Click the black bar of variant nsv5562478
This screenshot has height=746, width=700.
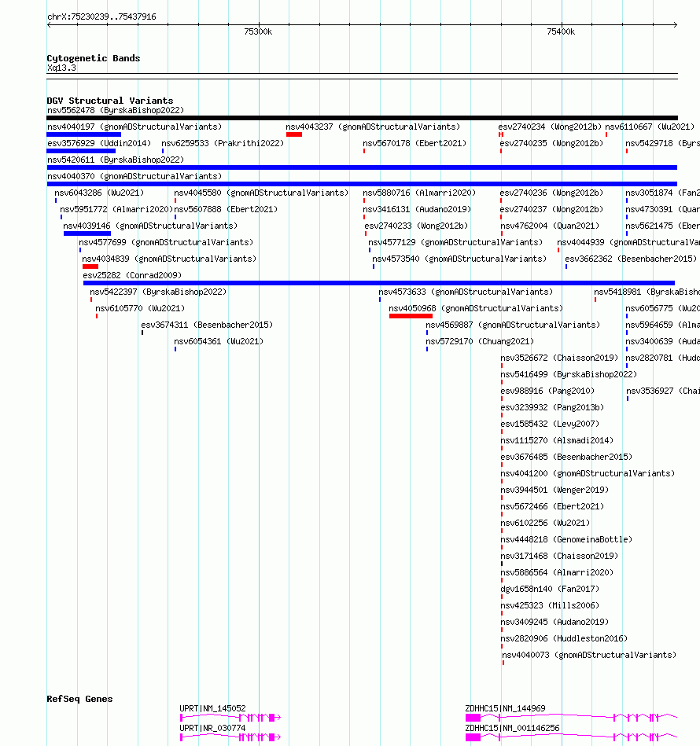coord(362,118)
